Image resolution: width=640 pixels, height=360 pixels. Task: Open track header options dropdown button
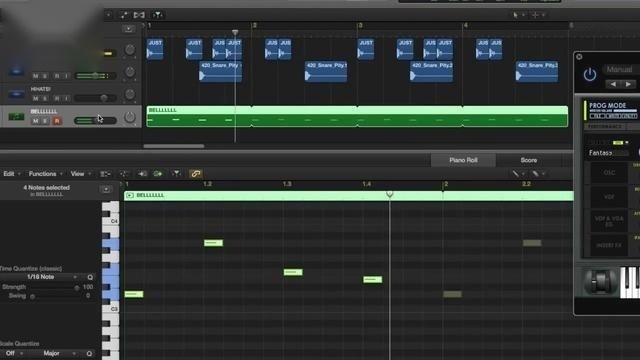click(x=128, y=29)
